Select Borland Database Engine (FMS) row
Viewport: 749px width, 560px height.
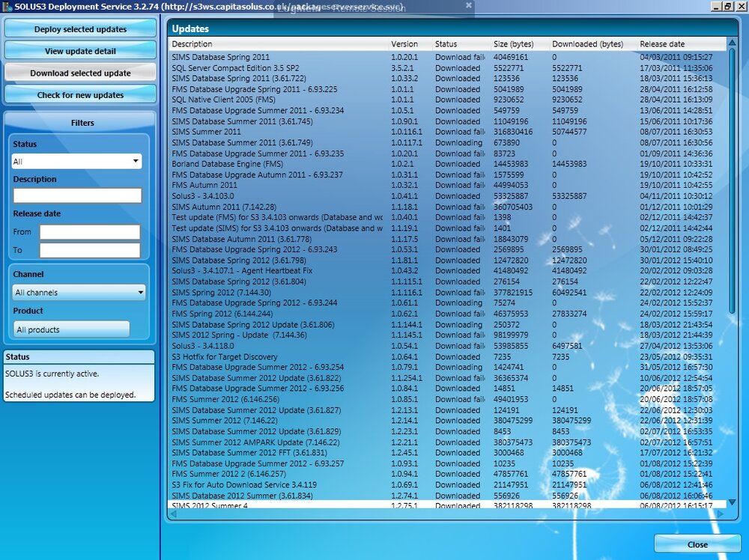[447, 164]
